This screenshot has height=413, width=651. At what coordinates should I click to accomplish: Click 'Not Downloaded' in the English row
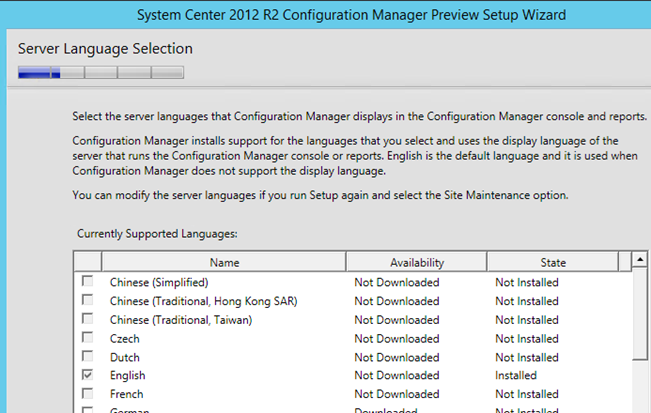[x=396, y=375]
